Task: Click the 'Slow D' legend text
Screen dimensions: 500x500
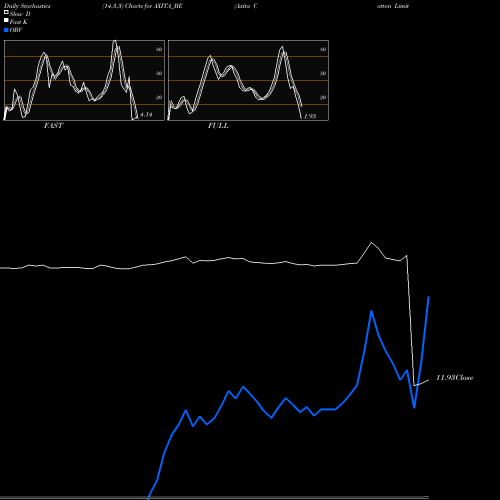Action: click(20, 14)
